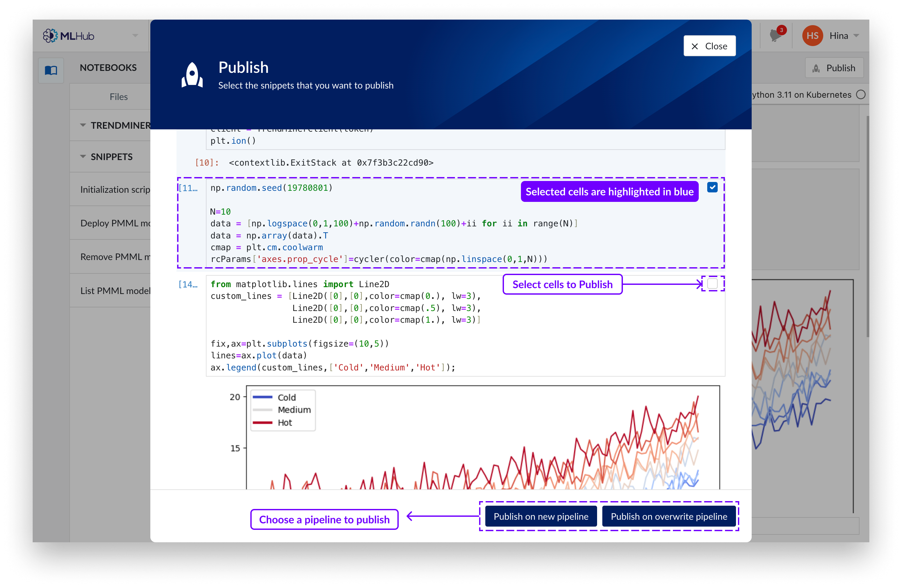Uncheck the selected cell 11 checkbox
The width and height of the screenshot is (902, 588).
[712, 188]
